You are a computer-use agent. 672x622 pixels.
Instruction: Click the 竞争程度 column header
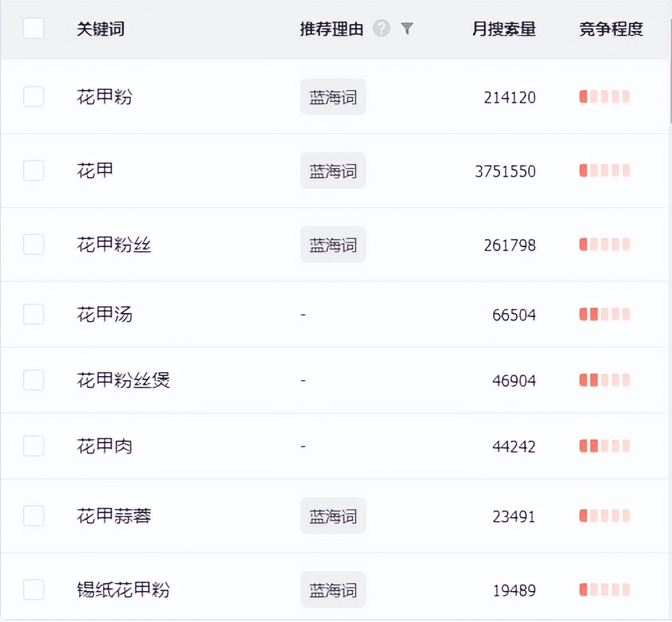[x=612, y=29]
